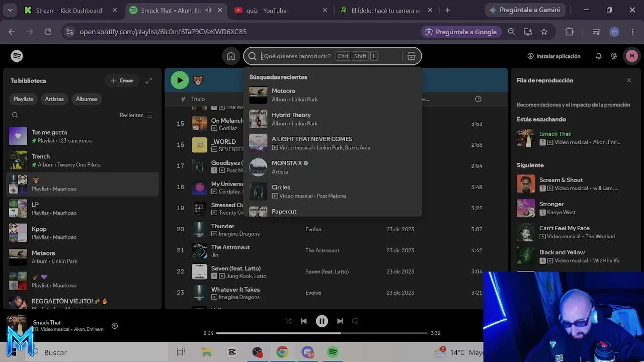
Task: Filter library by Playlists
Action: [x=23, y=99]
